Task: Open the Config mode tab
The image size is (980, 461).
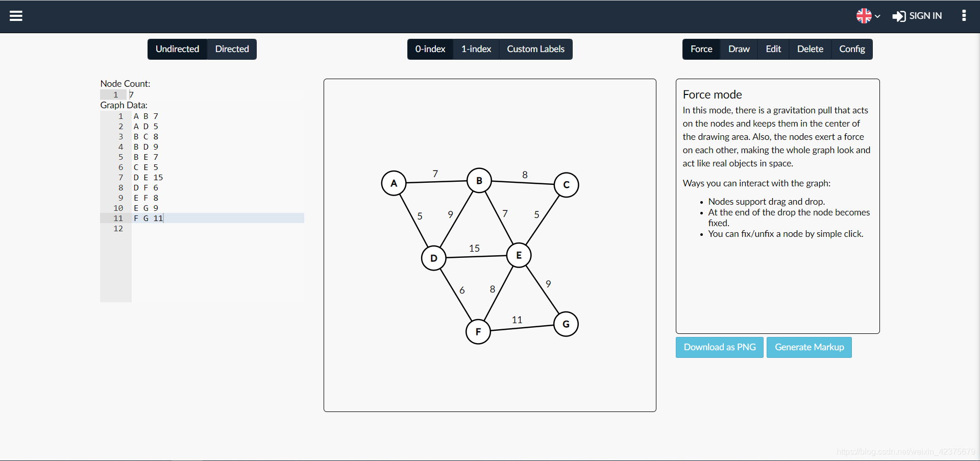Action: pyautogui.click(x=852, y=49)
